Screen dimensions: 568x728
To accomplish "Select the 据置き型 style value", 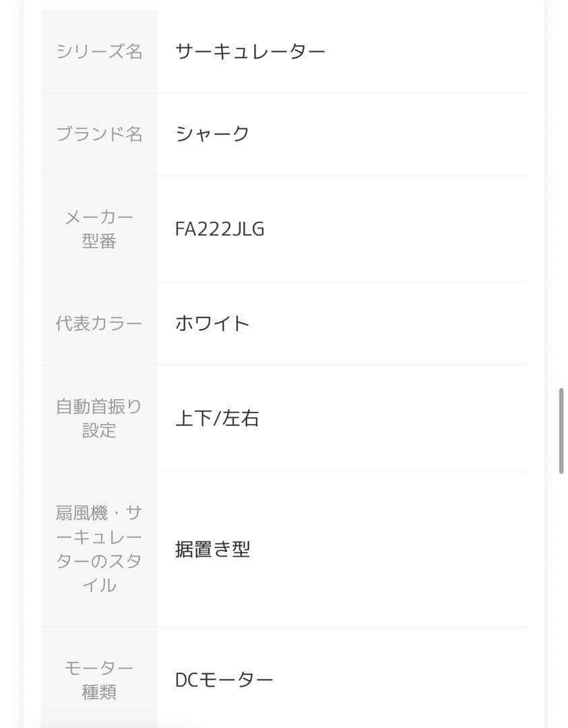I will [x=212, y=549].
